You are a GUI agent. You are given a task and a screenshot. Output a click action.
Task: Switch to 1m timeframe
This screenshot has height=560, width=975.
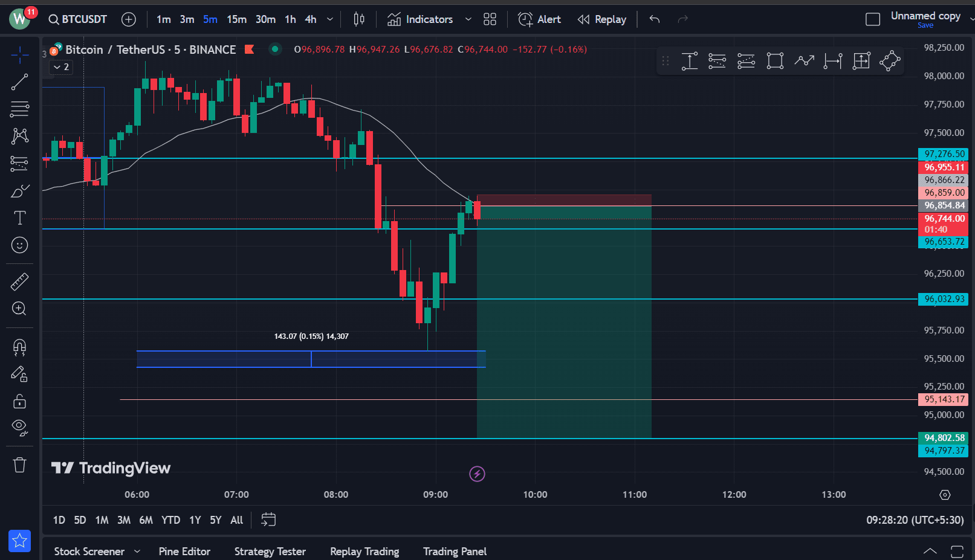coord(163,19)
